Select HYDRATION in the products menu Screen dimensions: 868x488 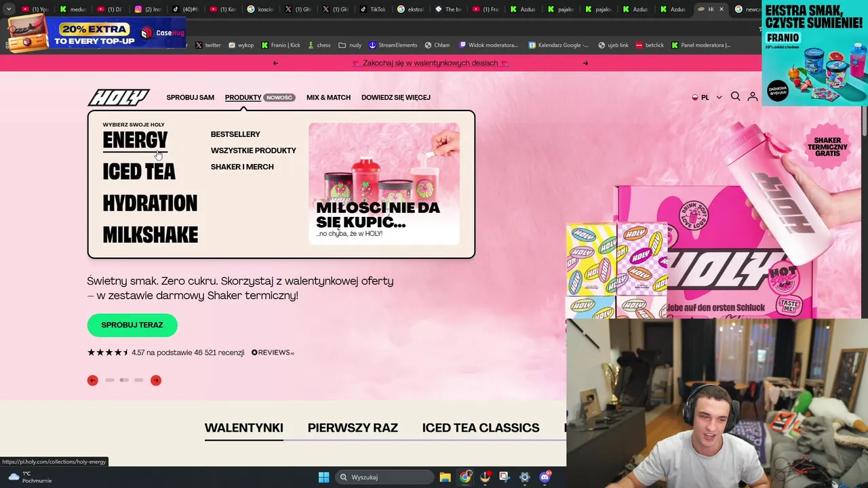tap(150, 203)
